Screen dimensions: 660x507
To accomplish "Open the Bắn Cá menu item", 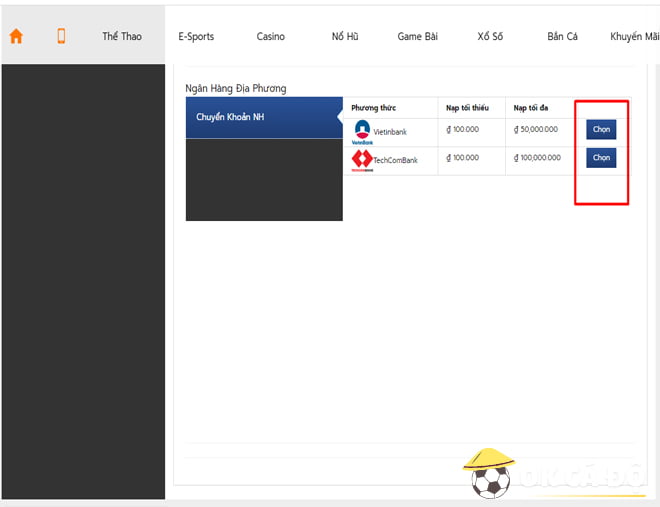I will (x=562, y=37).
